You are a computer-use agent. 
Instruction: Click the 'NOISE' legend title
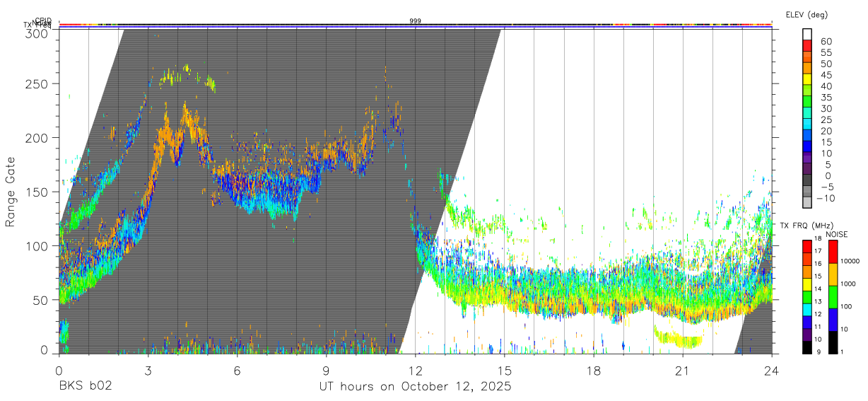coord(836,234)
